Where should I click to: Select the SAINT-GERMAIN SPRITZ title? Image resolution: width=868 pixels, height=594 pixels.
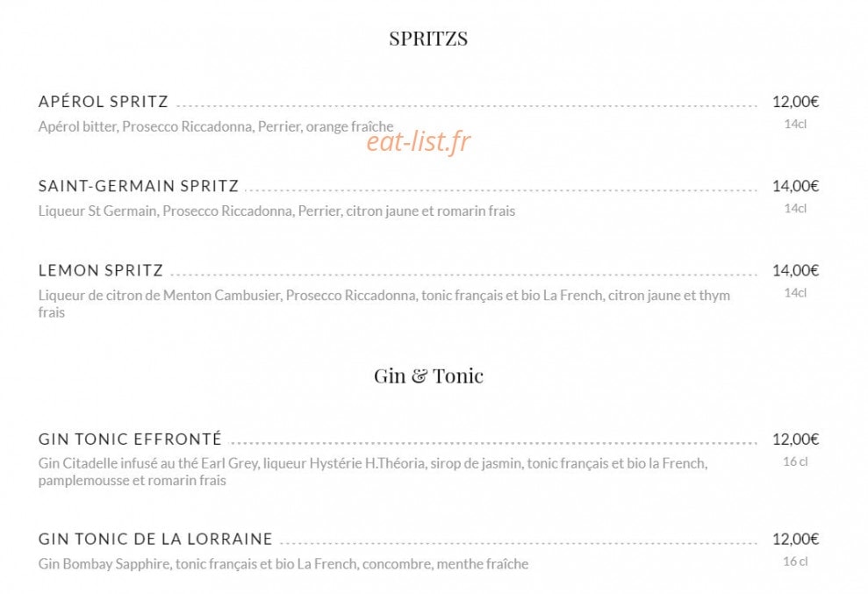tap(139, 186)
